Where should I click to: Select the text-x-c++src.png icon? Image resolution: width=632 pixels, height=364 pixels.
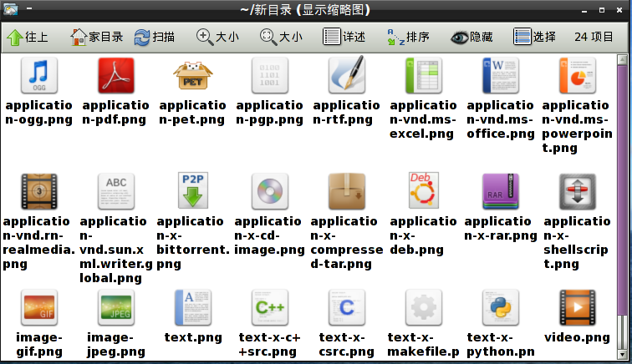pos(270,307)
